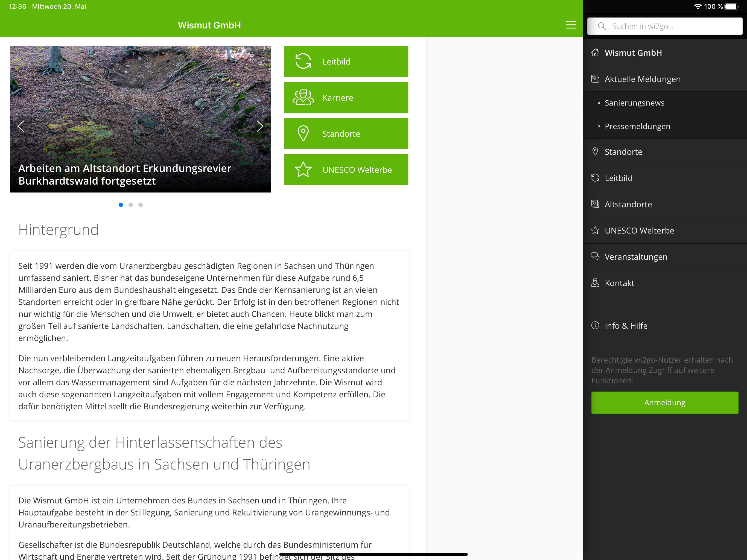
Task: Click the Standorte tile label
Action: click(x=341, y=134)
